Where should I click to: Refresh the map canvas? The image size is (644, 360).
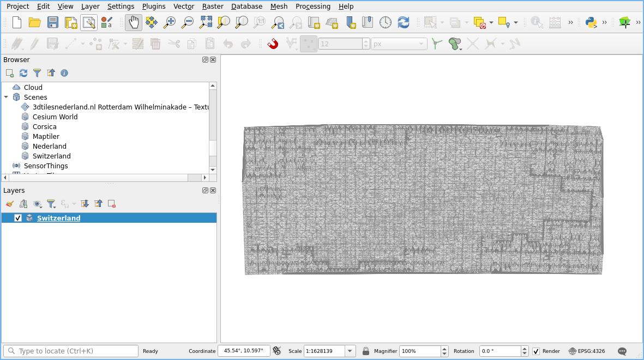click(403, 23)
